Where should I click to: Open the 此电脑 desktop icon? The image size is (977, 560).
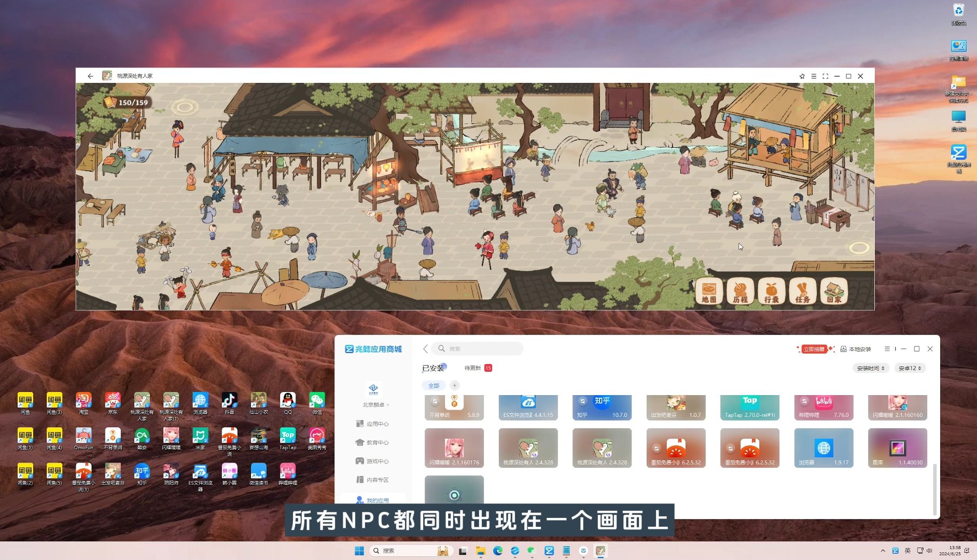[958, 120]
